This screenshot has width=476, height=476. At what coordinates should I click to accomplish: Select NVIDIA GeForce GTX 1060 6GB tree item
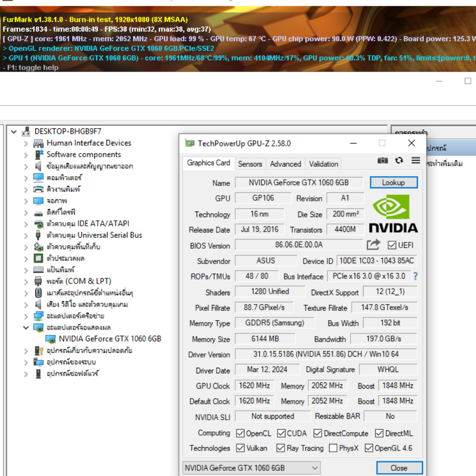point(110,339)
